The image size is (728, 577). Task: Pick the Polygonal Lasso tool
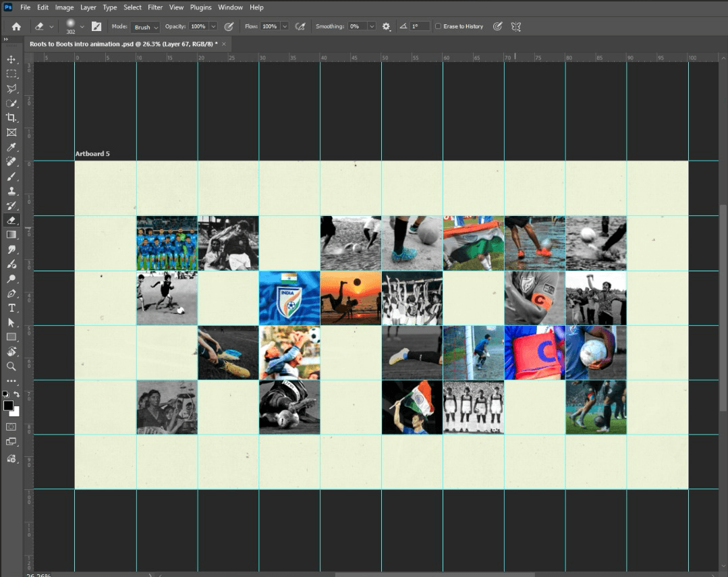(x=11, y=88)
